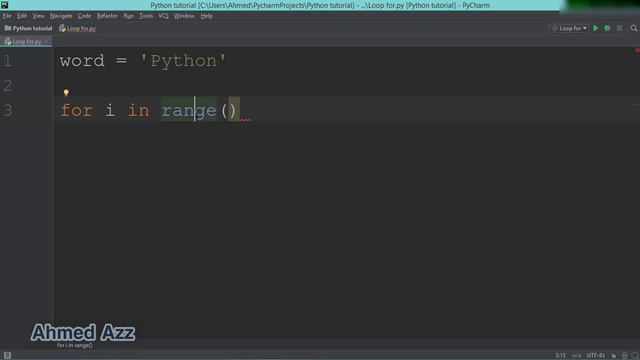Click between the range parentheses

point(229,111)
